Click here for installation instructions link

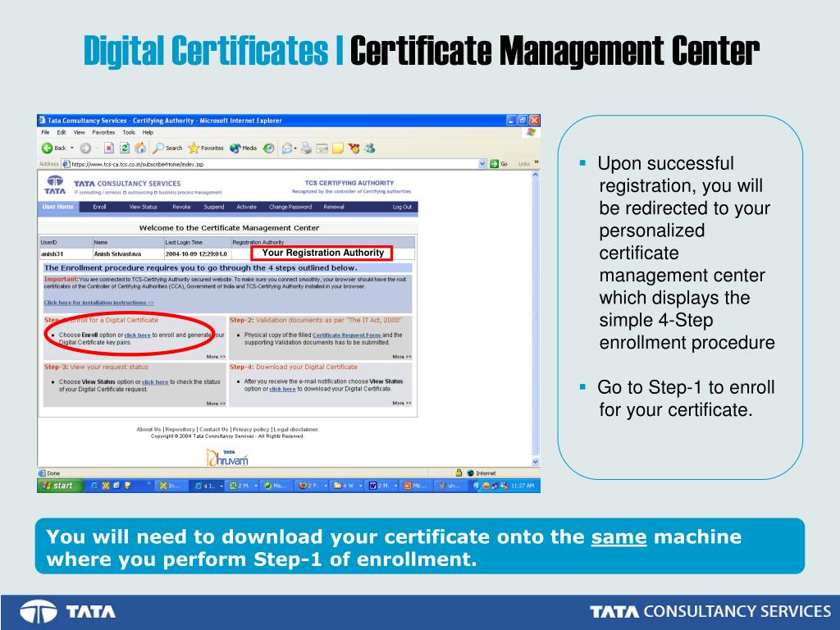[x=98, y=303]
